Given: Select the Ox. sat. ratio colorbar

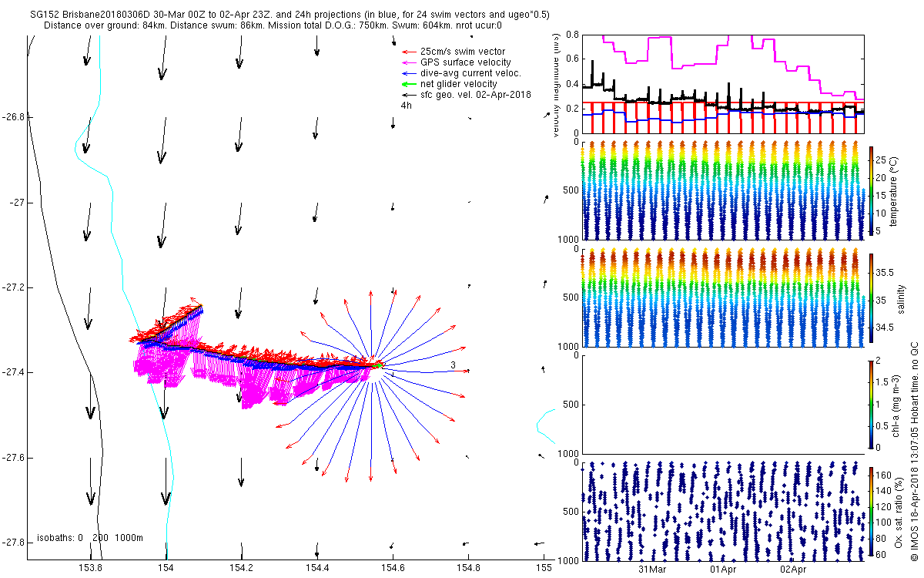Looking at the screenshot, I should (x=872, y=512).
